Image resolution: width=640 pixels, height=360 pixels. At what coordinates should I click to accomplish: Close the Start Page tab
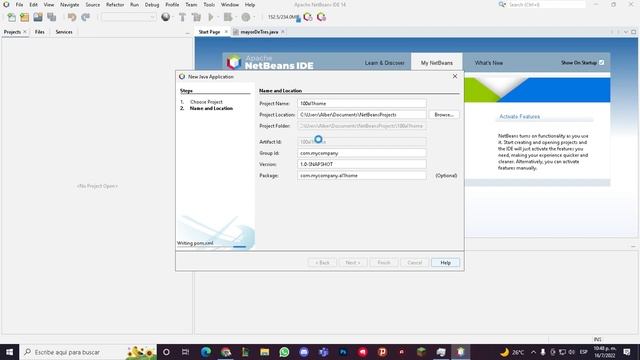point(226,32)
